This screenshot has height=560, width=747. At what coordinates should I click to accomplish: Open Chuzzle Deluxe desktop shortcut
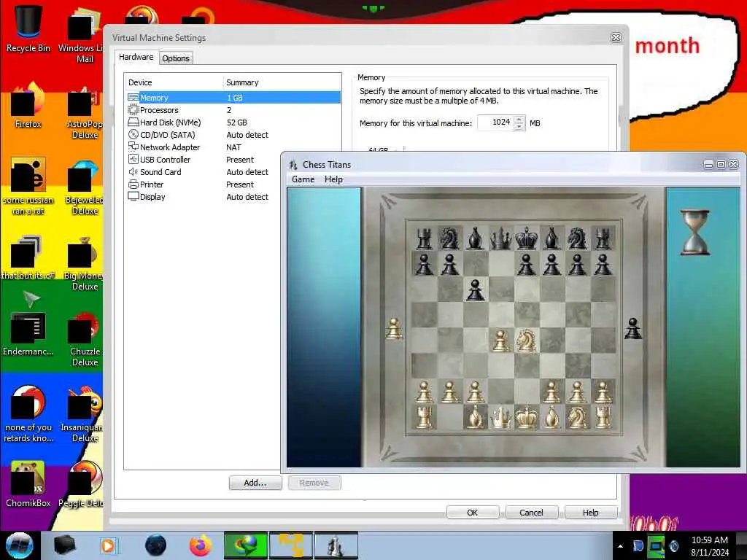point(85,339)
